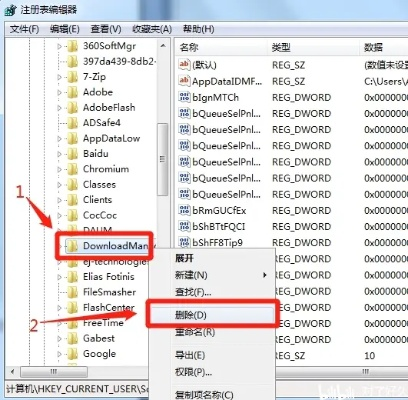Select the Gabest folder icon
The image size is (408, 400).
pyautogui.click(x=72, y=338)
